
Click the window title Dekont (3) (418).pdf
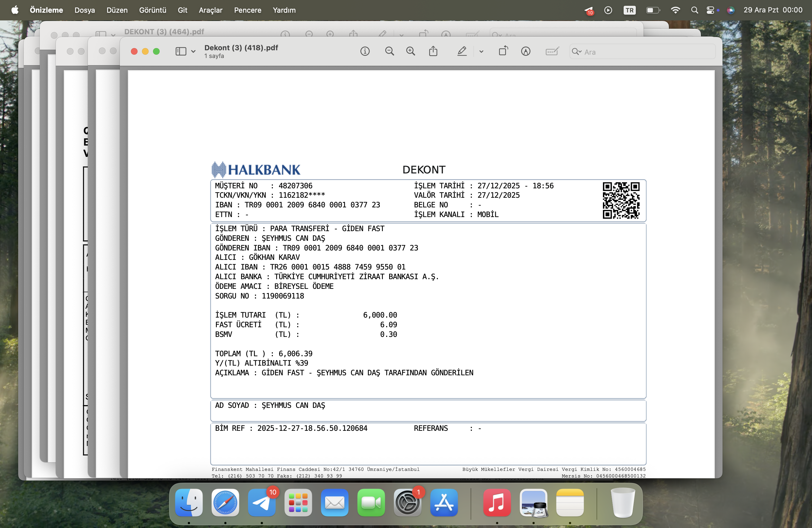241,48
